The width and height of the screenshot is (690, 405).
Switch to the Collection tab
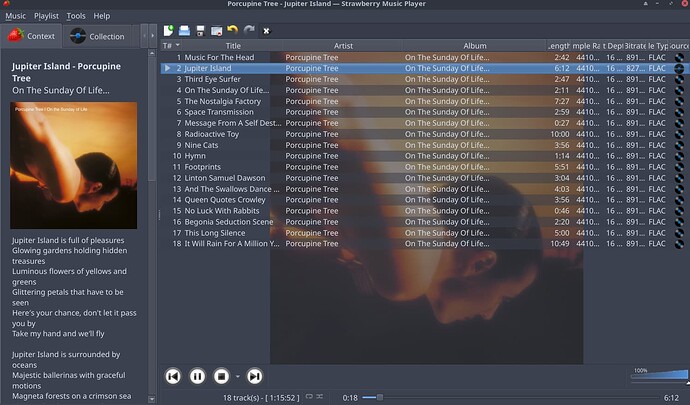pos(98,37)
